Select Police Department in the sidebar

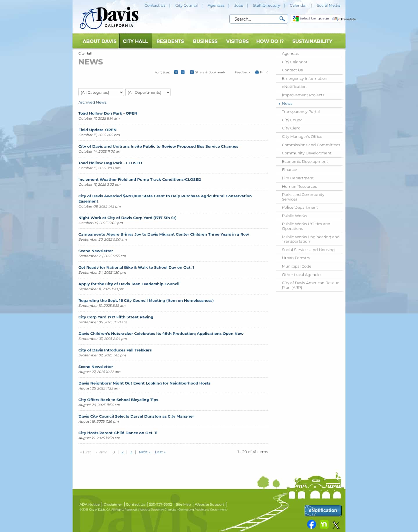click(300, 208)
